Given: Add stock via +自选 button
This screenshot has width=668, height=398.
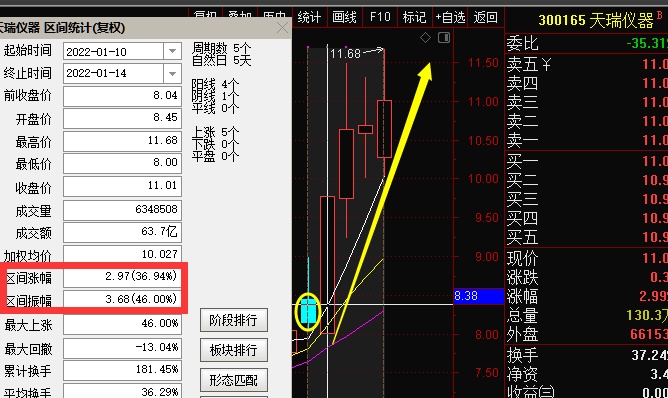Looking at the screenshot, I should (x=450, y=17).
